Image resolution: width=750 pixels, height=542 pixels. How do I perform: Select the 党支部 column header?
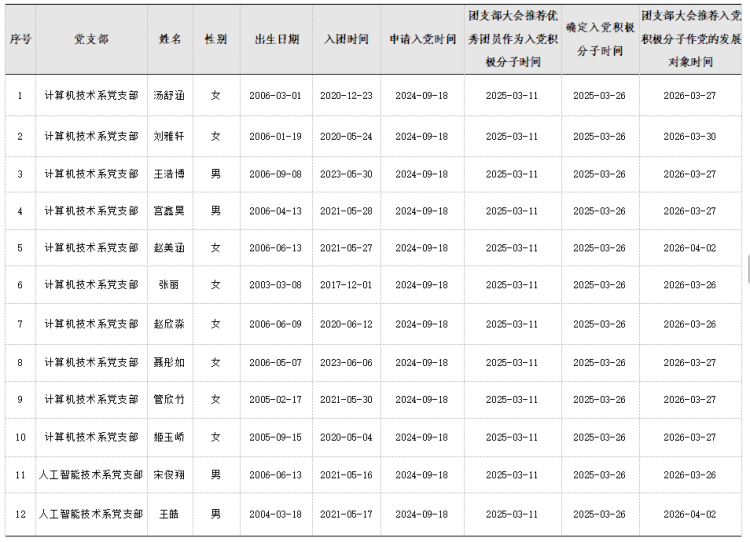click(x=91, y=39)
